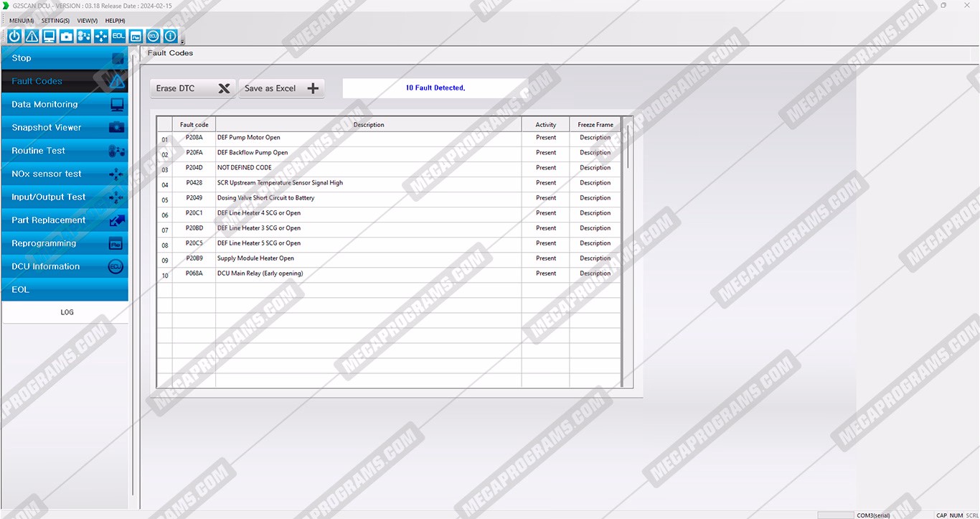Click the fault table vertical scrollbar

click(628, 147)
